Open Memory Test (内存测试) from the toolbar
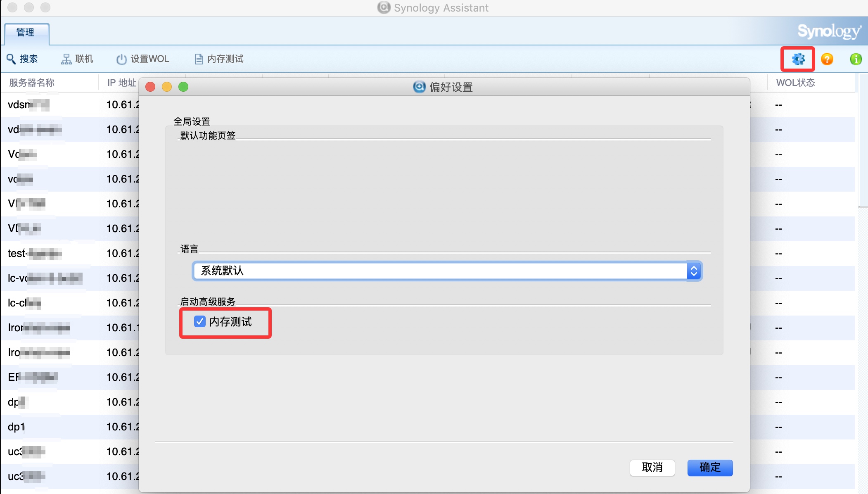This screenshot has width=868, height=494. coord(219,59)
